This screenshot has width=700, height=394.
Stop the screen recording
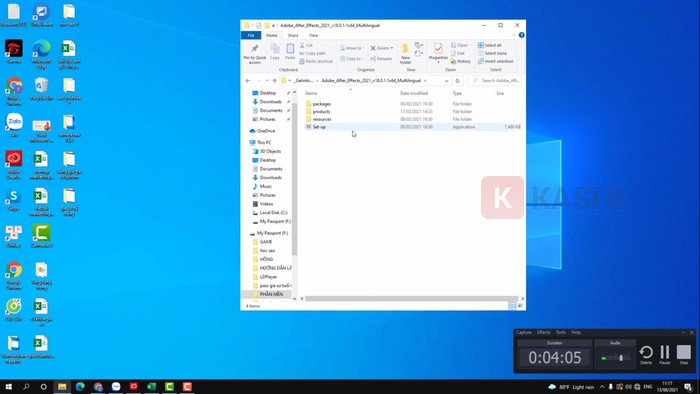coord(683,355)
